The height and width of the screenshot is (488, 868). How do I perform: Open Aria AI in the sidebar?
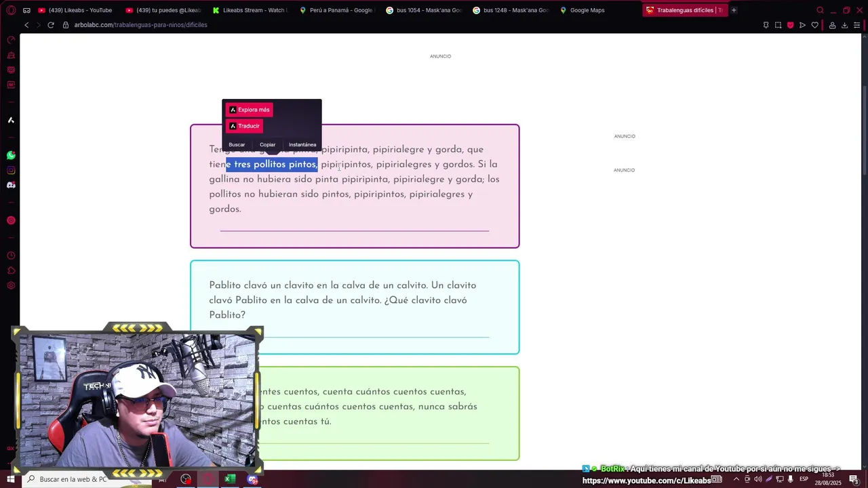click(x=11, y=120)
